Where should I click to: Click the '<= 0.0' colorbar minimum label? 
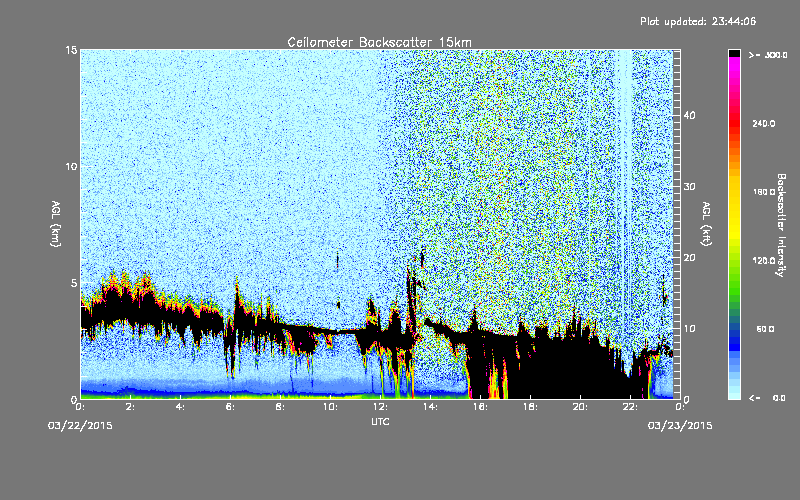coord(767,398)
